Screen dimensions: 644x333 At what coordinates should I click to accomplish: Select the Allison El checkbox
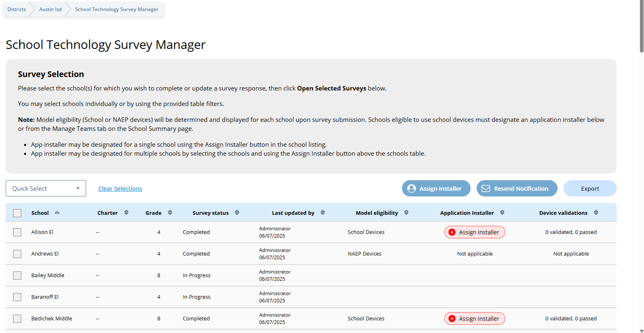click(17, 232)
